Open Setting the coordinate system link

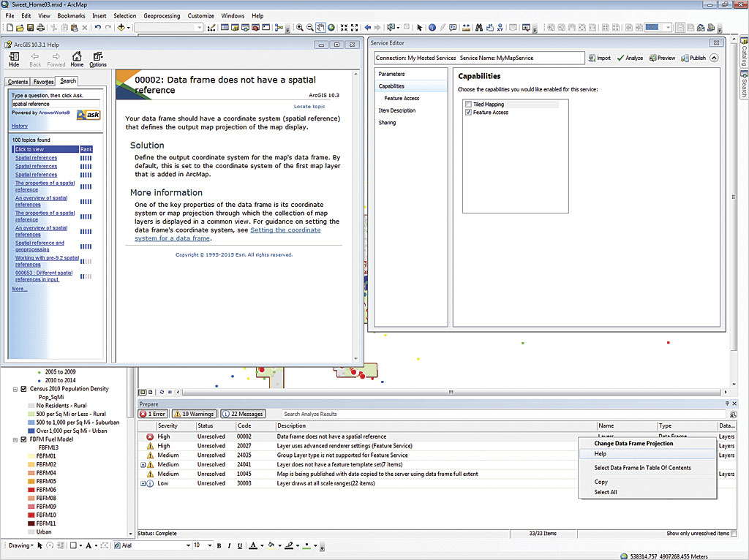(x=227, y=234)
